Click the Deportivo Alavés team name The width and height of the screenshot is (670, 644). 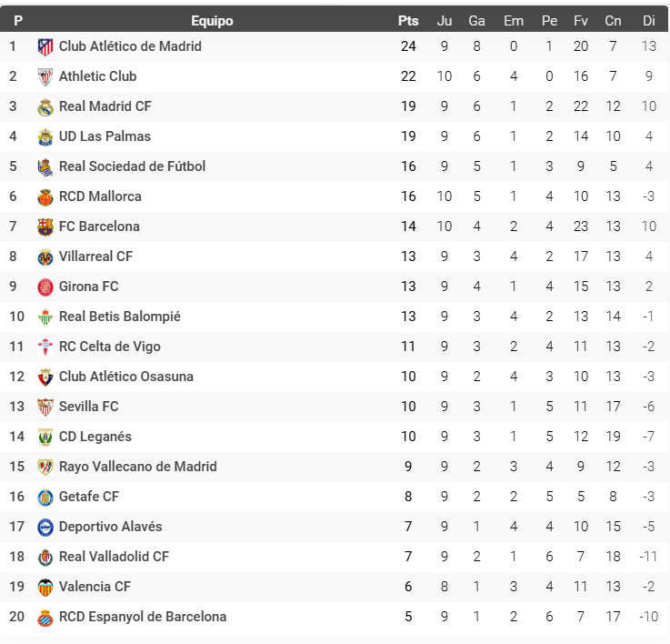coord(111,527)
